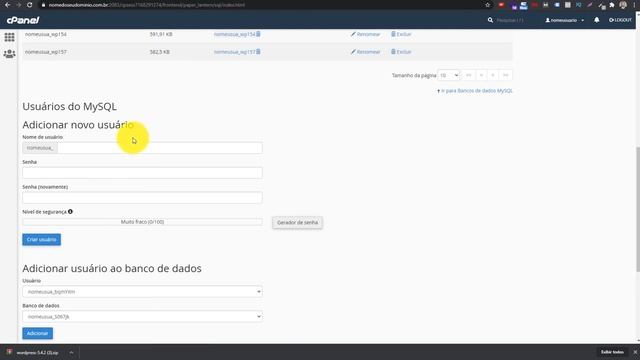The width and height of the screenshot is (640, 360).
Task: Click the password strength meter bar
Action: pos(142,222)
